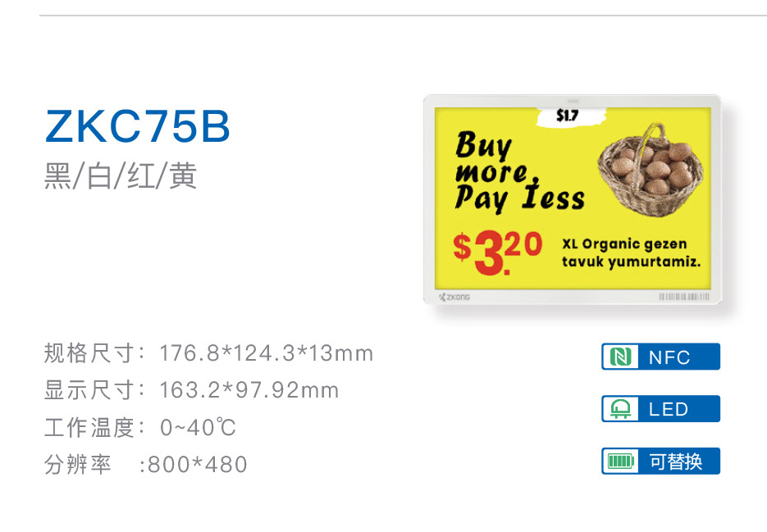Viewport: 767px width, 532px height.
Task: Click the 可替换 badge text
Action: 676,462
